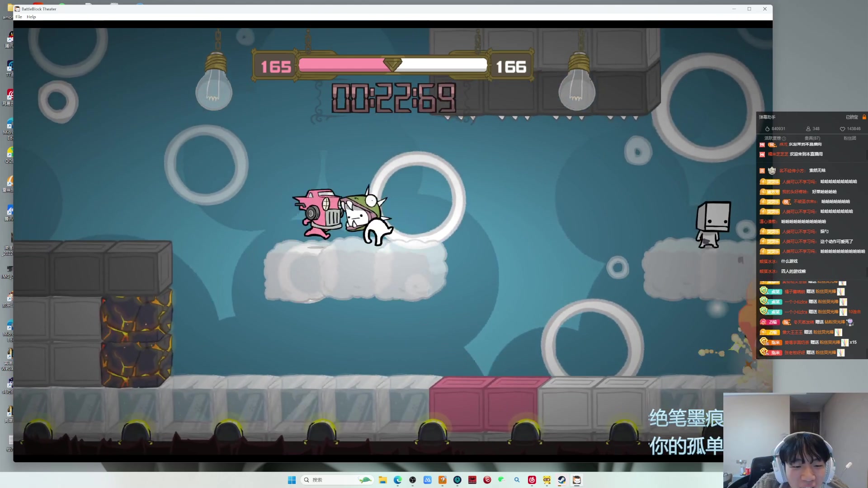Viewport: 868px width, 488px height.
Task: Switch to the 贵宾(87) tab
Action: coord(812,138)
